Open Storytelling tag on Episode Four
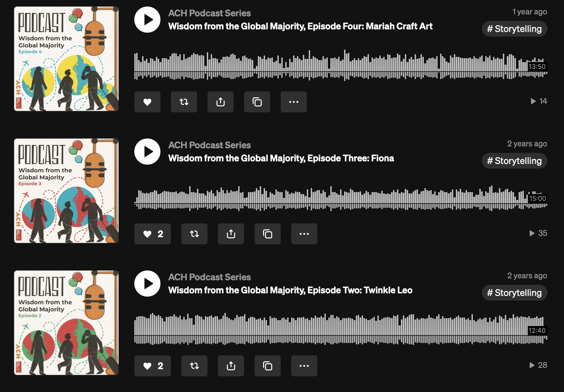Screen dimensions: 564x392 tap(515, 29)
